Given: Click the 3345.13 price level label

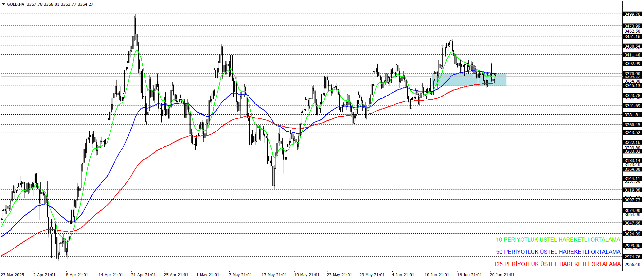Looking at the screenshot, I should coord(632,85).
